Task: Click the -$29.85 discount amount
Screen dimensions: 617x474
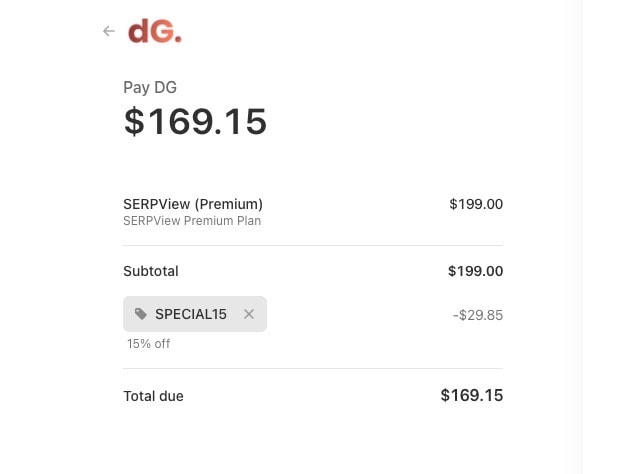Action: coord(478,315)
